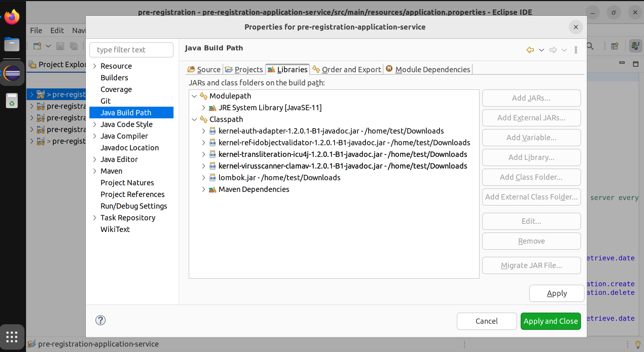Screen dimensions: 644x352
Task: Switch to the Projects tab
Action: (x=244, y=69)
